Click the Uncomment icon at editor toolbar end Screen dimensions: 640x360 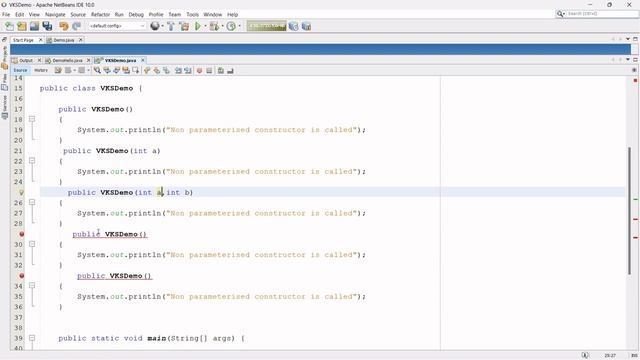coord(230,71)
